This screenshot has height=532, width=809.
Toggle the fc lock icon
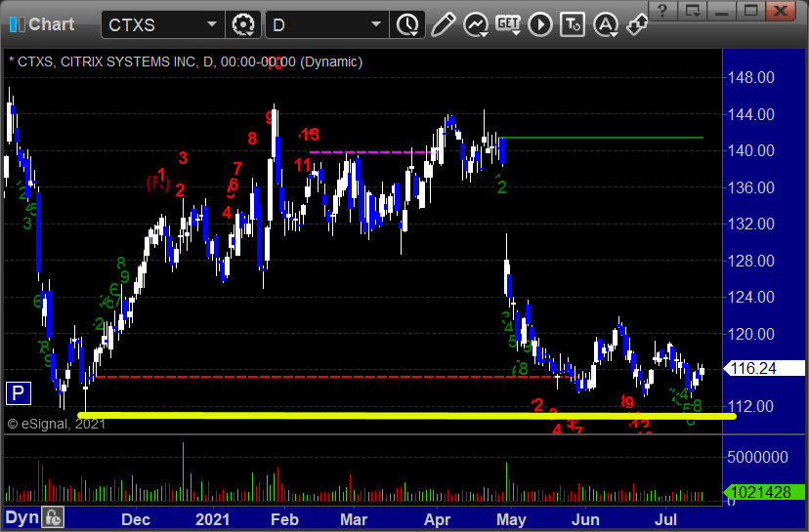(x=53, y=517)
